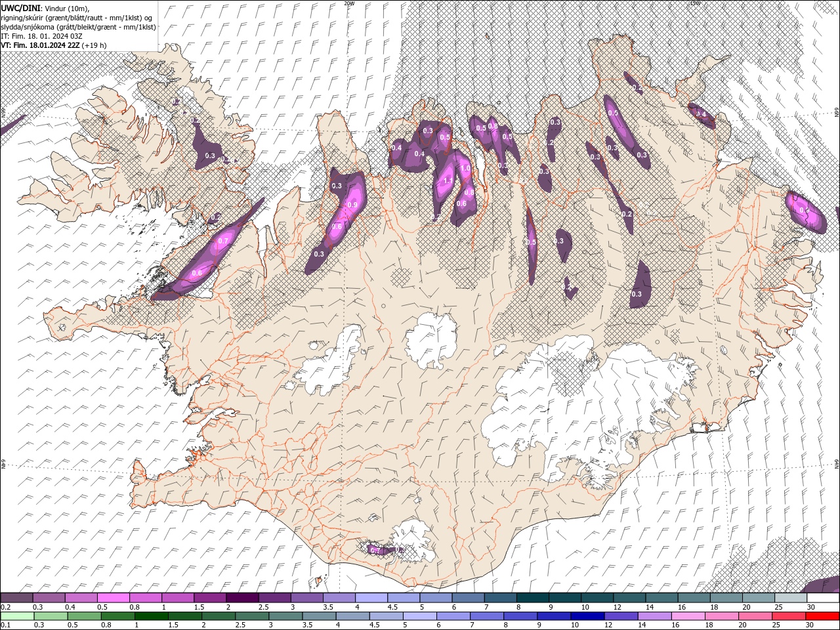Select the pale grey 25 swatch in top legend row

coord(791,598)
